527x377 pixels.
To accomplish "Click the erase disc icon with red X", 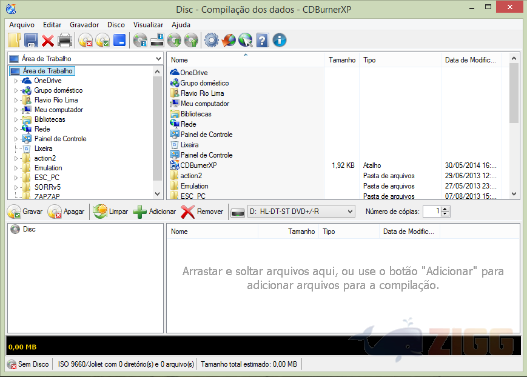I will coord(86,41).
